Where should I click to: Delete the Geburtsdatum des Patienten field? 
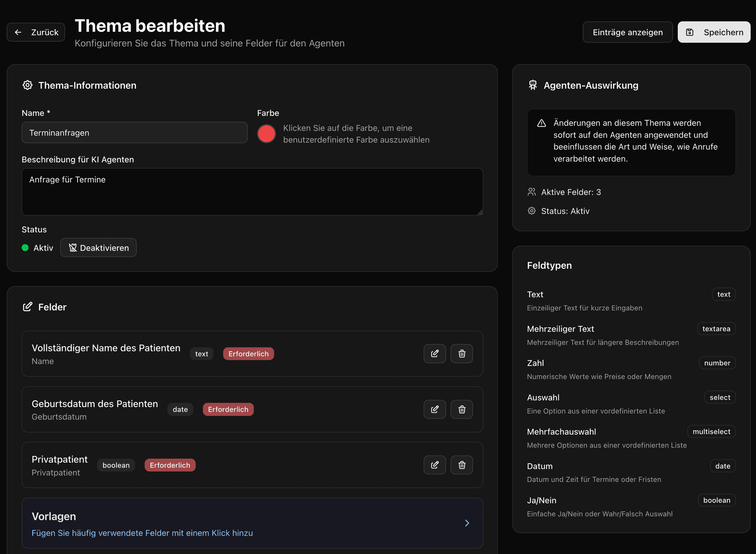[461, 409]
